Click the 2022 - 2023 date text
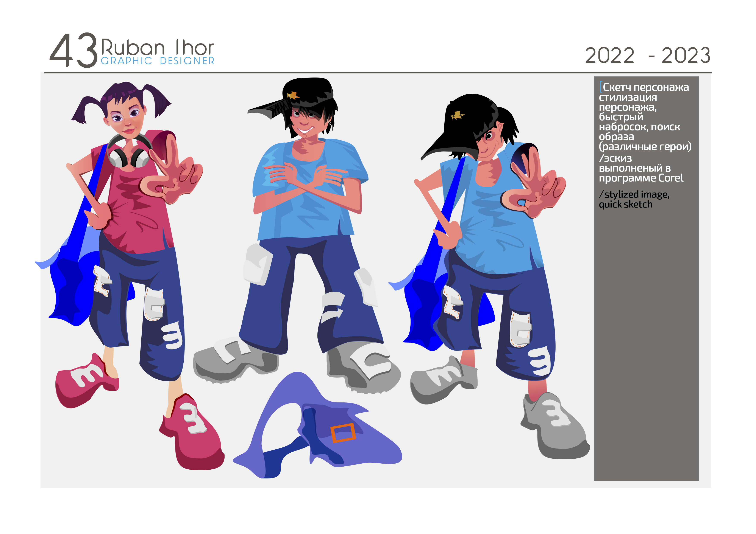The width and height of the screenshot is (756, 534). 648,55
